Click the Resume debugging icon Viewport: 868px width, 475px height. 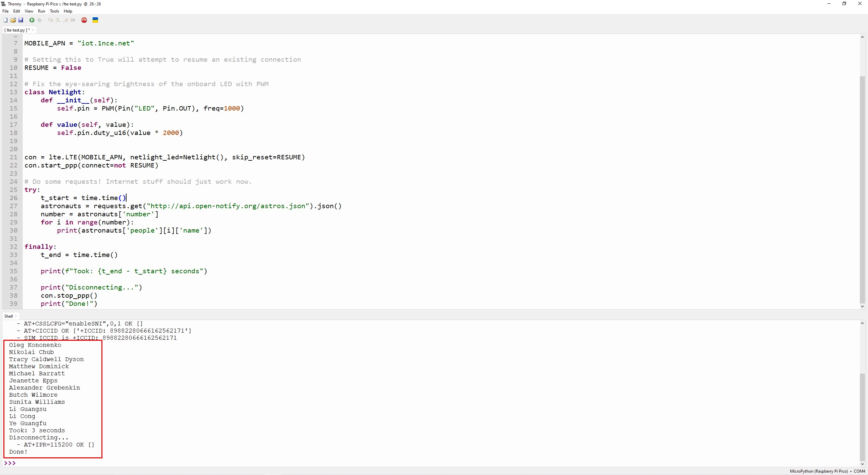coord(73,20)
